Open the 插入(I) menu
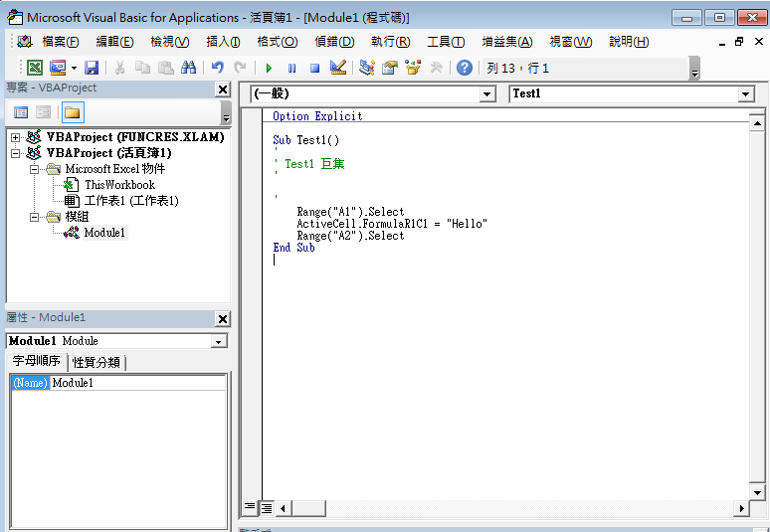Viewport: 770px width, 532px height. click(223, 42)
